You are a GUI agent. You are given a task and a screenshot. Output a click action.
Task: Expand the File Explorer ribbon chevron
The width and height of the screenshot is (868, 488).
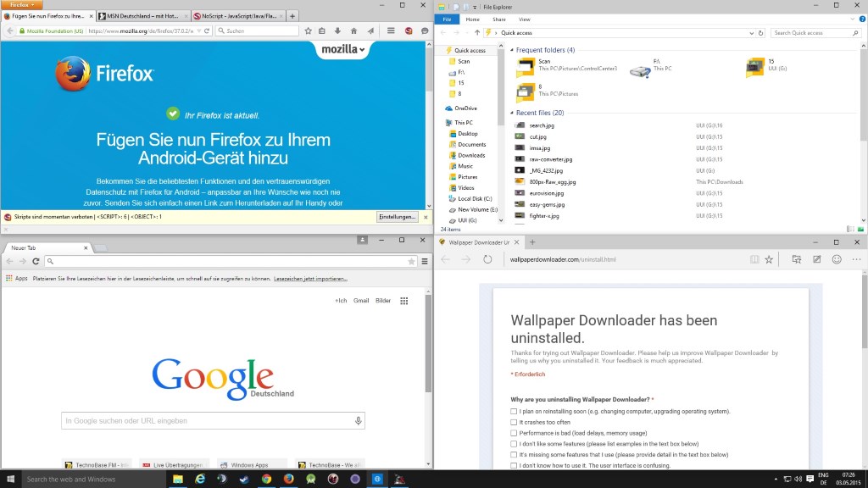click(x=853, y=19)
